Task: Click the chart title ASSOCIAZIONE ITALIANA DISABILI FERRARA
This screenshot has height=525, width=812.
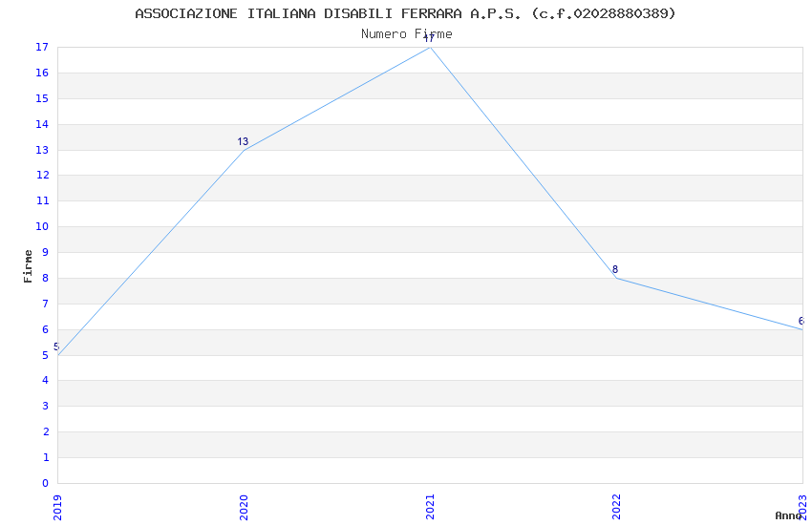Action: coord(405,14)
